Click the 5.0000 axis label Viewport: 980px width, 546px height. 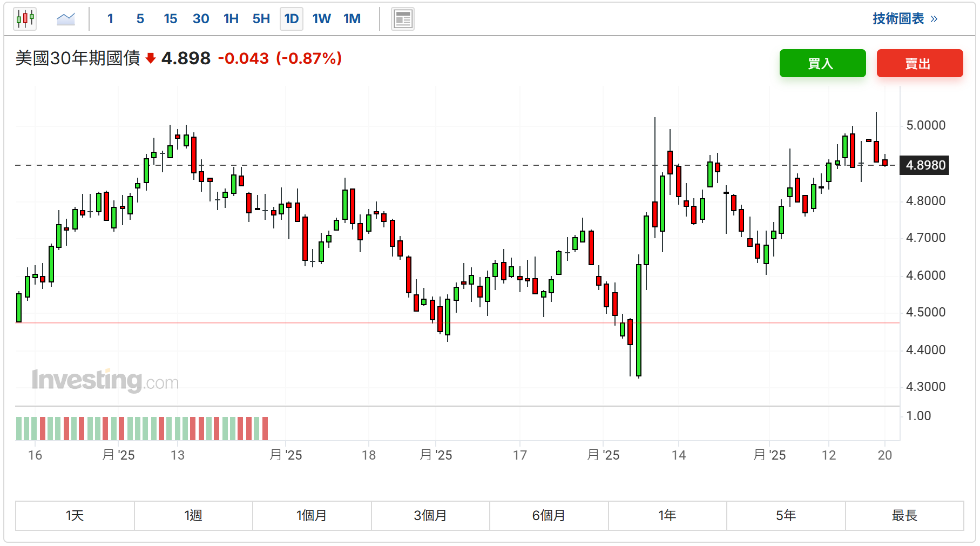[x=925, y=125]
